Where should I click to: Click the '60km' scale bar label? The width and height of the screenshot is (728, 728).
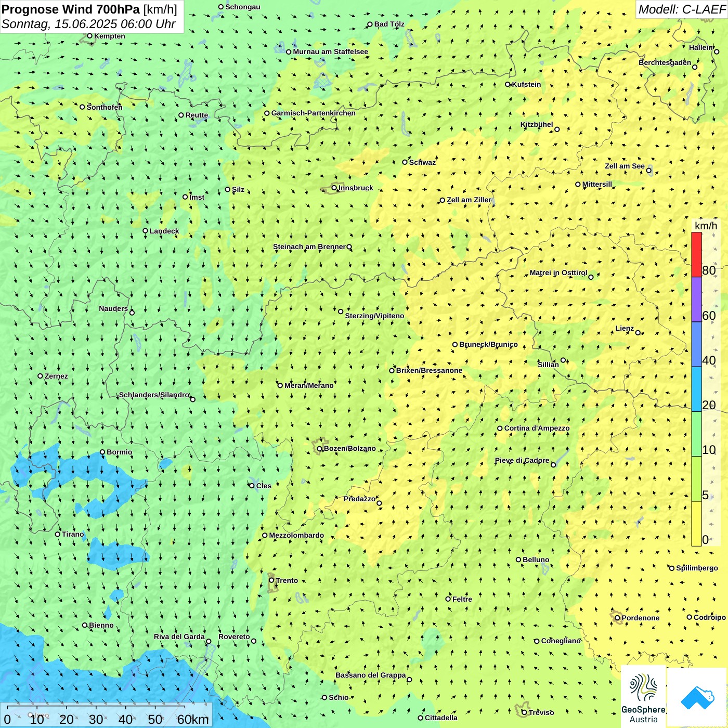tap(193, 719)
